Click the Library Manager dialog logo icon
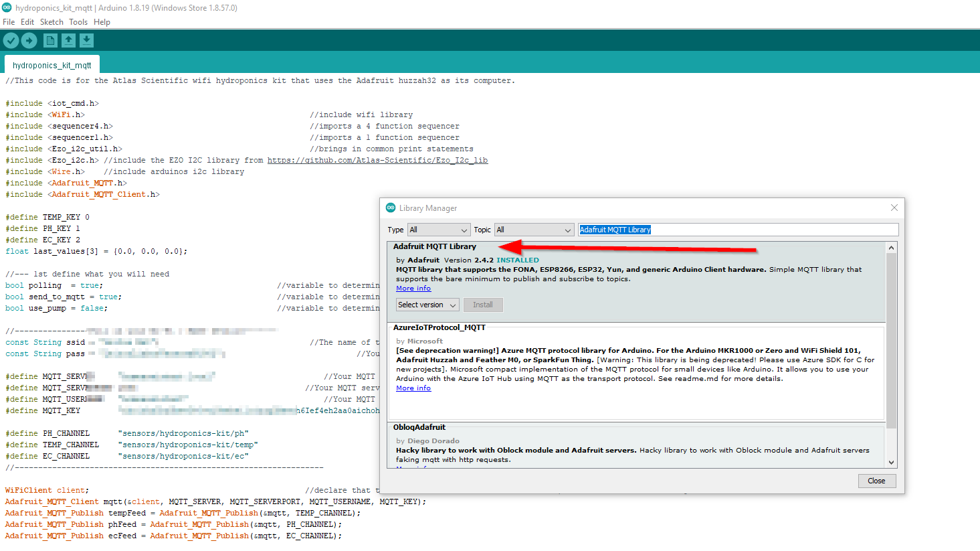The height and width of the screenshot is (551, 980). coord(391,208)
